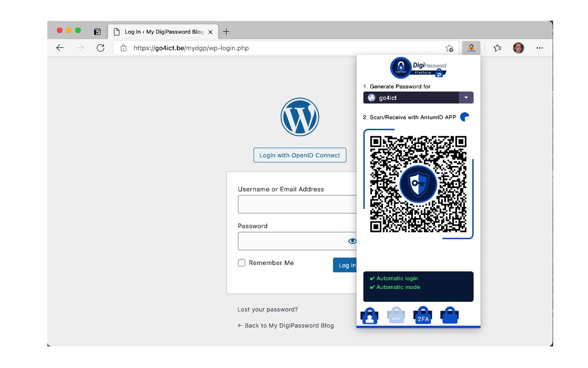Open the plain blue padlock icon
The image size is (588, 368).
point(449,316)
